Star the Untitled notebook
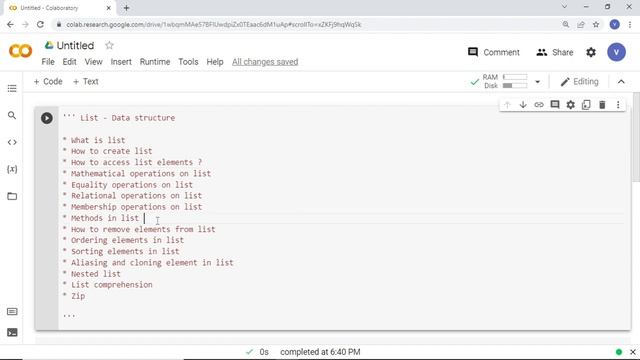This screenshot has width=640, height=360. 109,45
